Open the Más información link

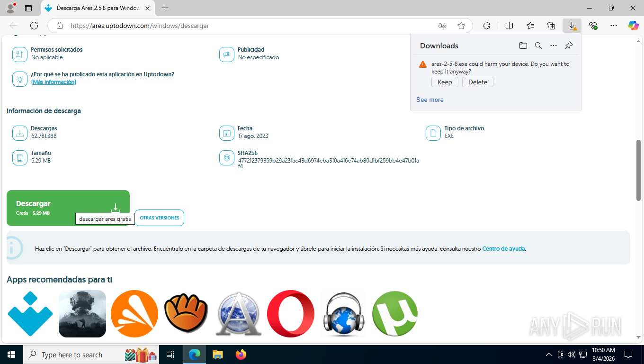(x=54, y=82)
